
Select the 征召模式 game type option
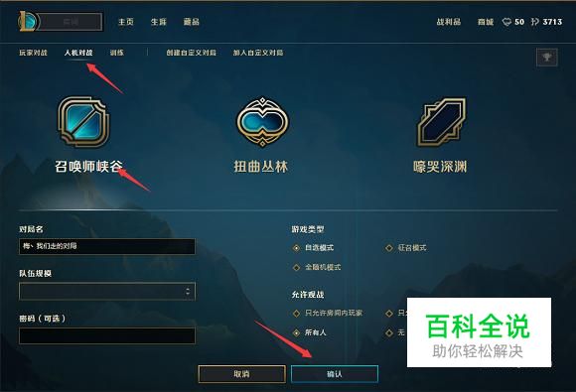tap(405, 248)
